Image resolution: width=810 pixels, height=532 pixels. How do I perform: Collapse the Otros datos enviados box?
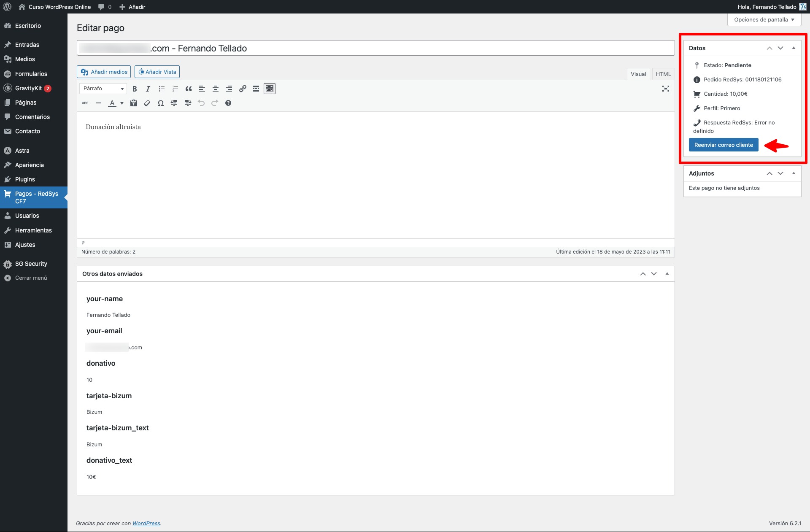tap(667, 273)
